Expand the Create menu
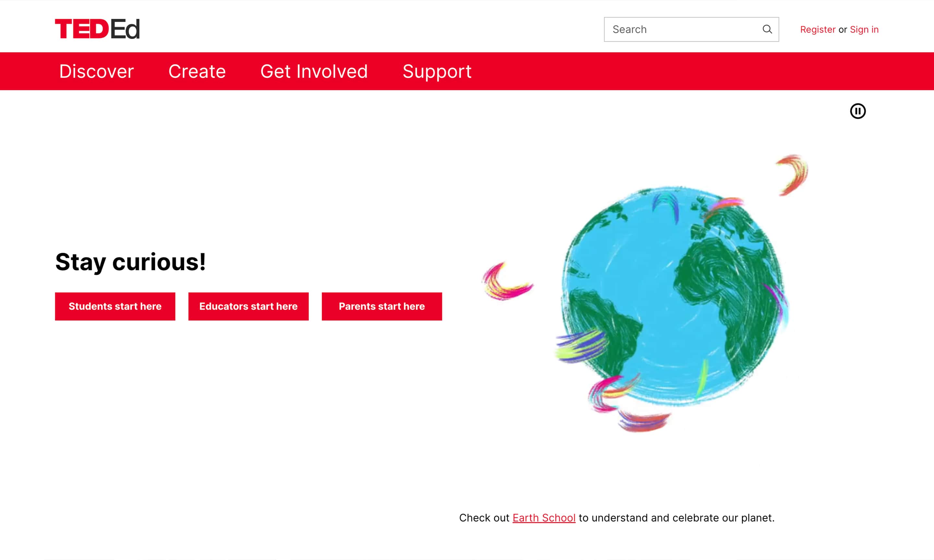 point(197,71)
